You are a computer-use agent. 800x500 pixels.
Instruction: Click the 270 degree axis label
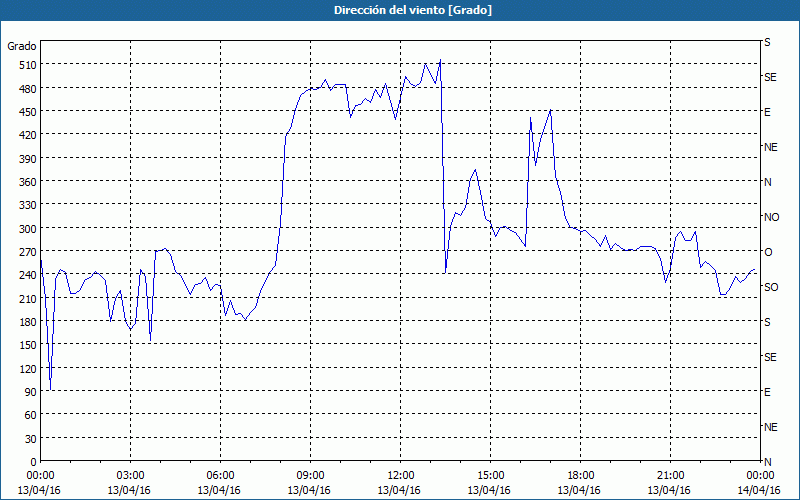coord(28,252)
